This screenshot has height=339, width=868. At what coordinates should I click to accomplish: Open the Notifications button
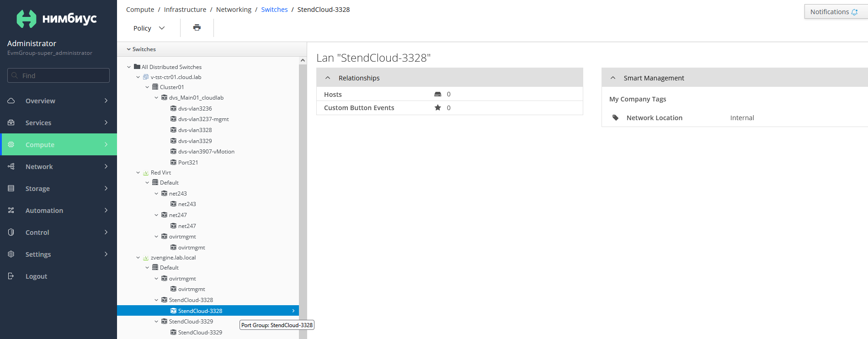click(x=836, y=12)
